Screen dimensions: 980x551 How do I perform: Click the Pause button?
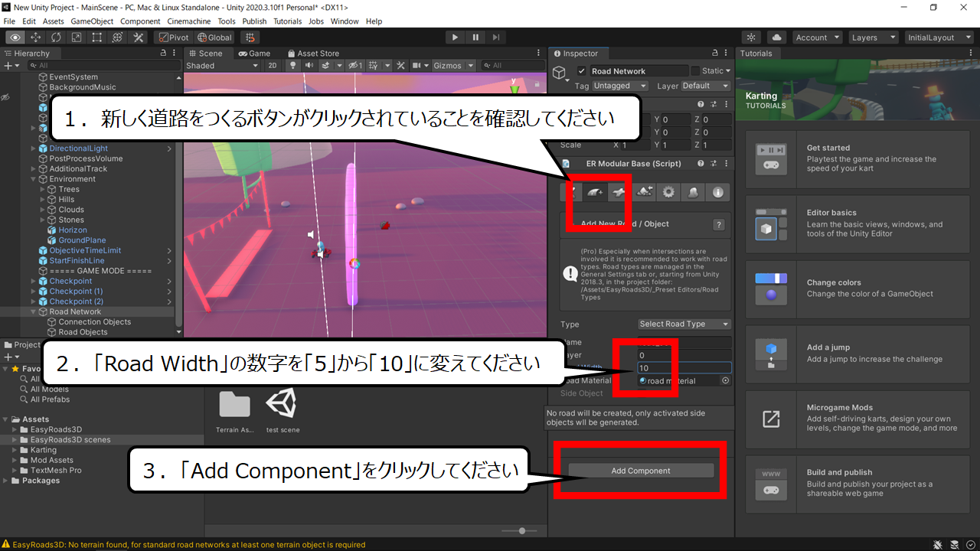pyautogui.click(x=475, y=37)
